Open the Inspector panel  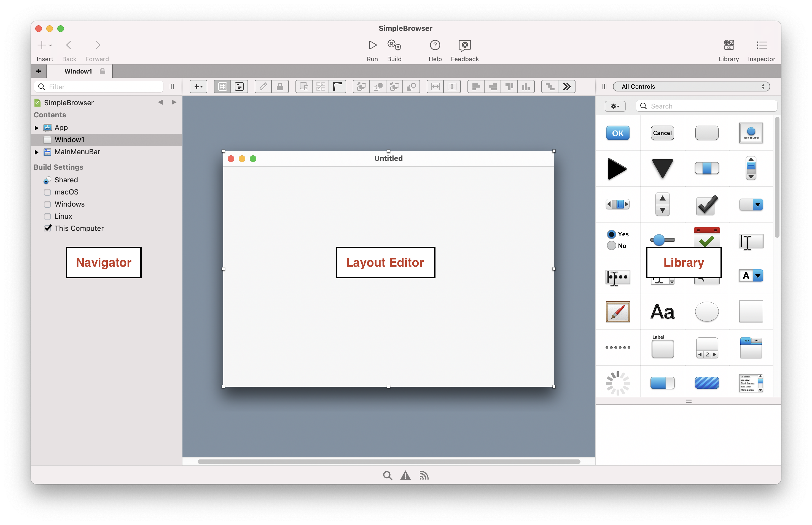[x=762, y=50]
